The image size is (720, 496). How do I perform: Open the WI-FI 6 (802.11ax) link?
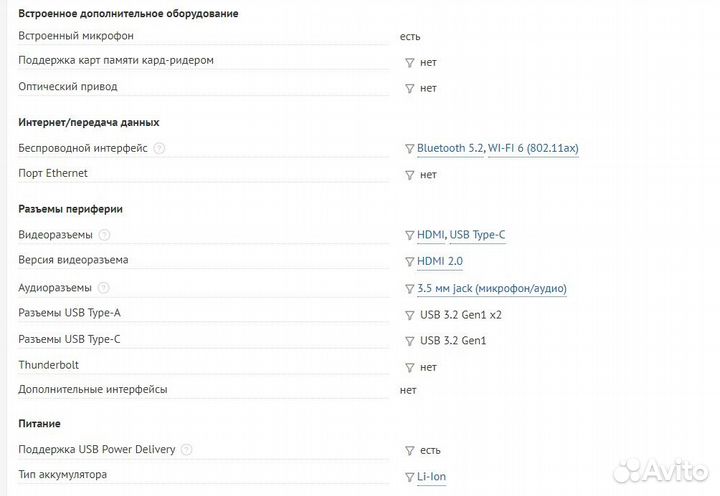[x=533, y=148]
